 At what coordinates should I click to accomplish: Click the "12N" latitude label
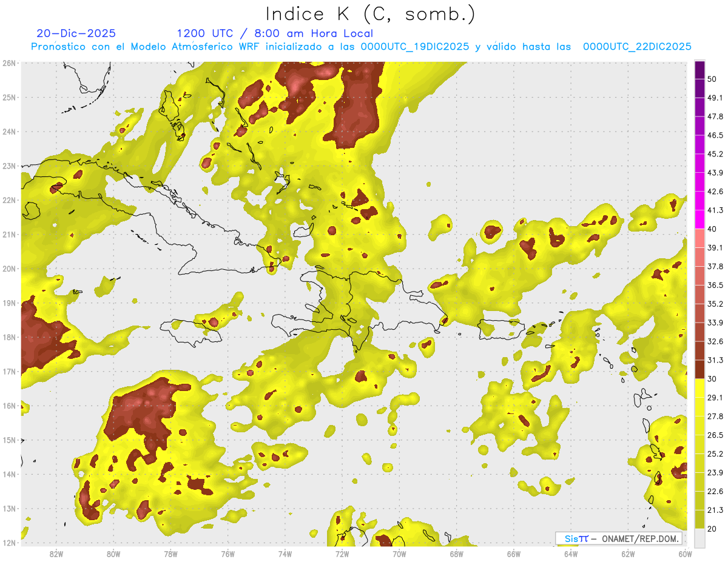point(9,543)
